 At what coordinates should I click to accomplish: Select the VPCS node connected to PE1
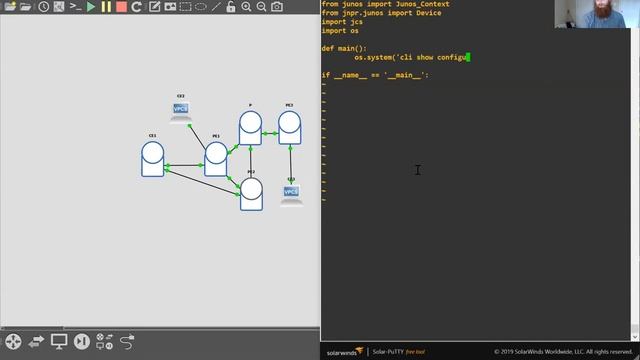click(x=180, y=111)
